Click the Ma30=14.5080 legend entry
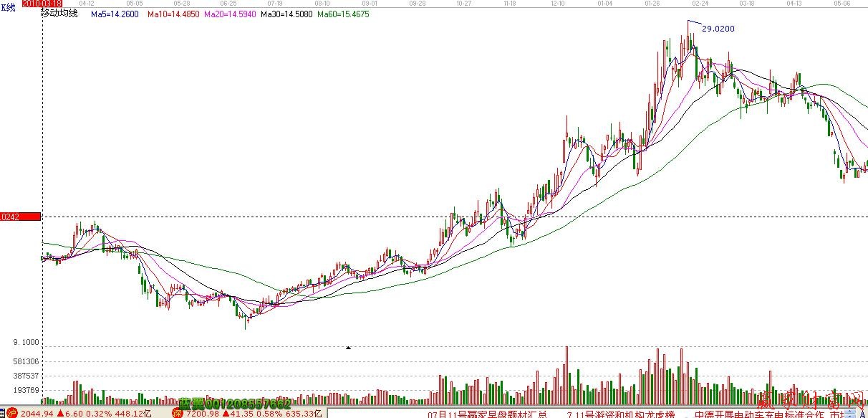This screenshot has width=868, height=418. pyautogui.click(x=286, y=14)
